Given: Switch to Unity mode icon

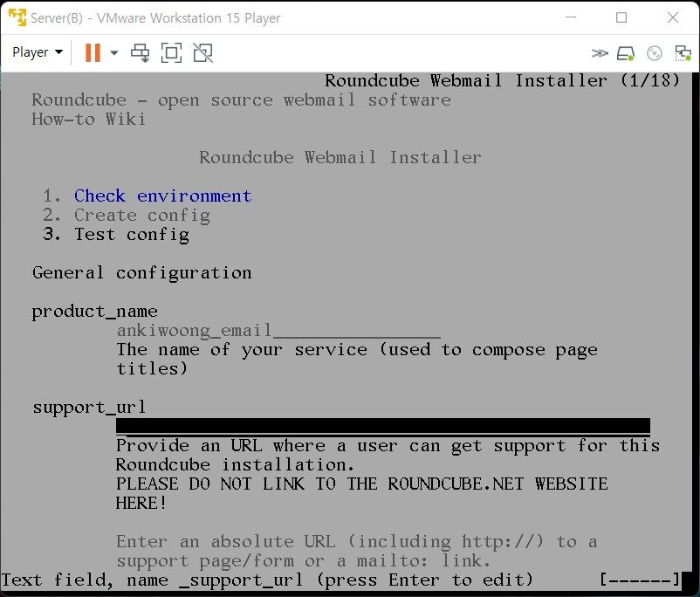Looking at the screenshot, I should click(x=203, y=52).
